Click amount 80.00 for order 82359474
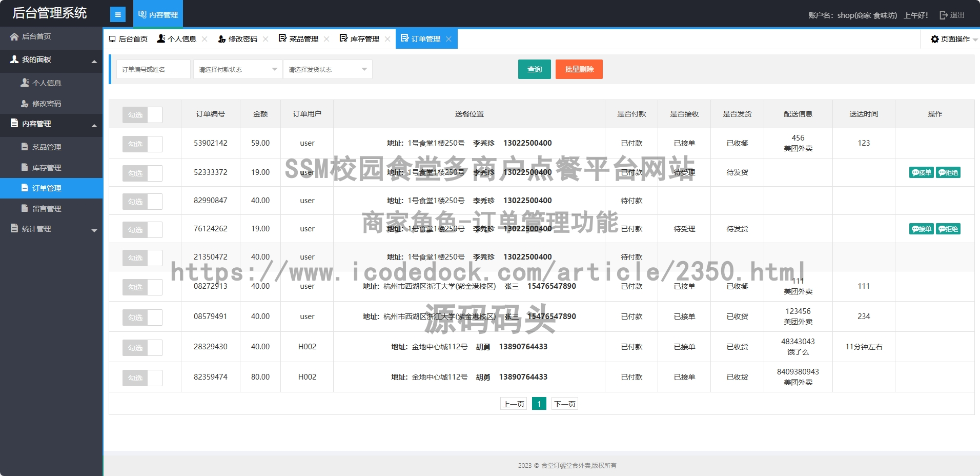The width and height of the screenshot is (980, 476). pos(260,377)
